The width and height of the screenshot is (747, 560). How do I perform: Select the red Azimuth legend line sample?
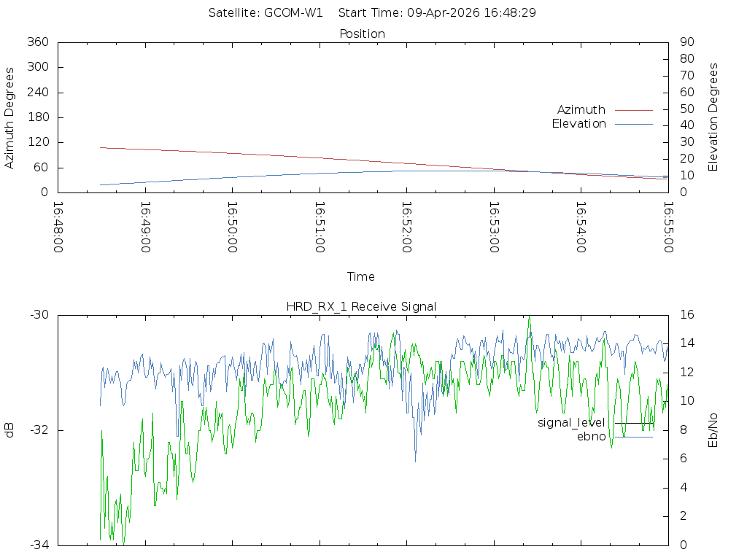[633, 109]
